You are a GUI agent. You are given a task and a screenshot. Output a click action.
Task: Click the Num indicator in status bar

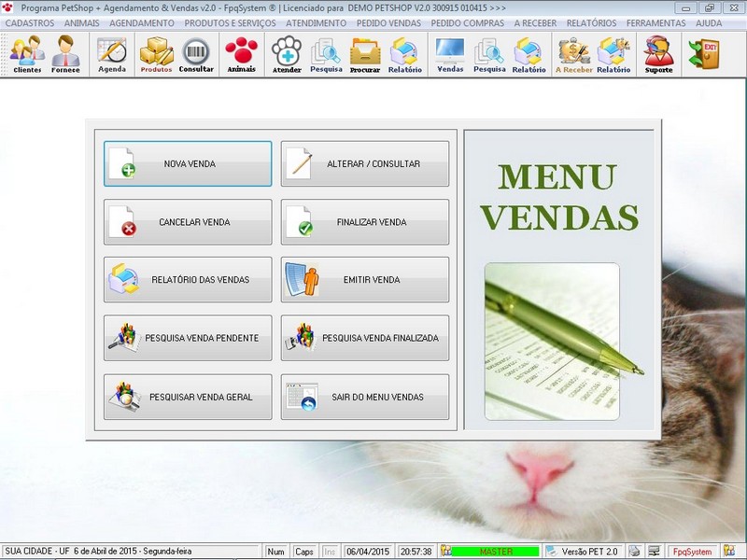(275, 552)
